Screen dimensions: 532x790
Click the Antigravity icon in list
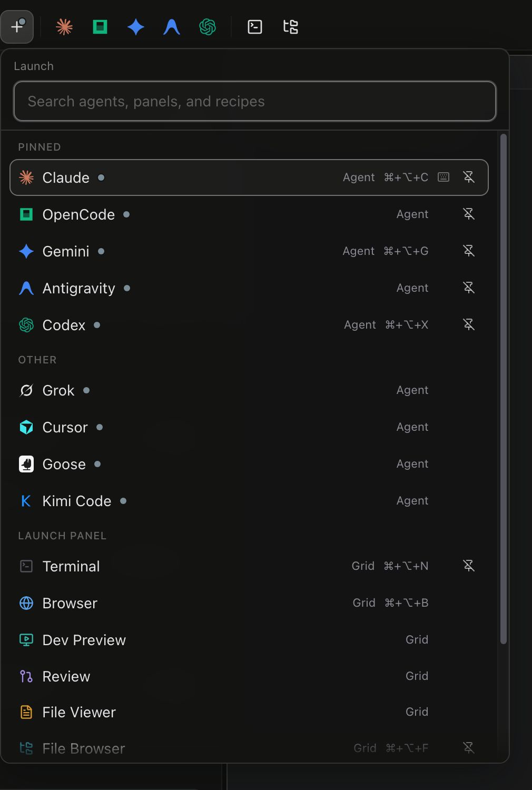(26, 288)
